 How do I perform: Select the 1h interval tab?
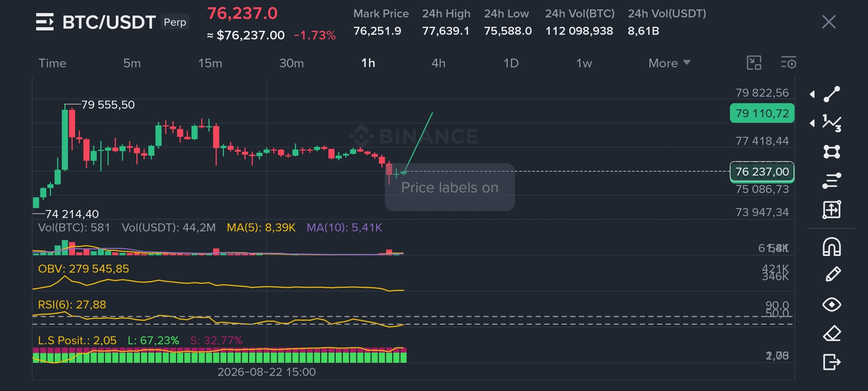tap(368, 63)
